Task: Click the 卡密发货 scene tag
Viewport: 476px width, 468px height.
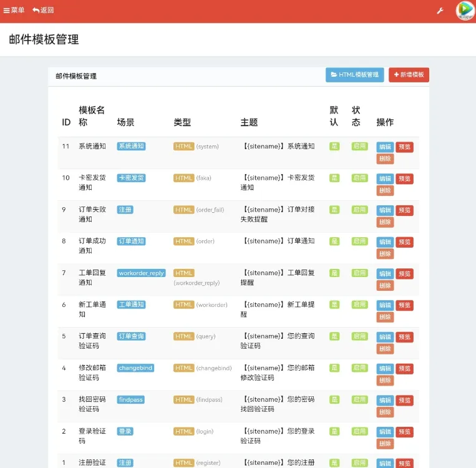Action: coord(131,178)
